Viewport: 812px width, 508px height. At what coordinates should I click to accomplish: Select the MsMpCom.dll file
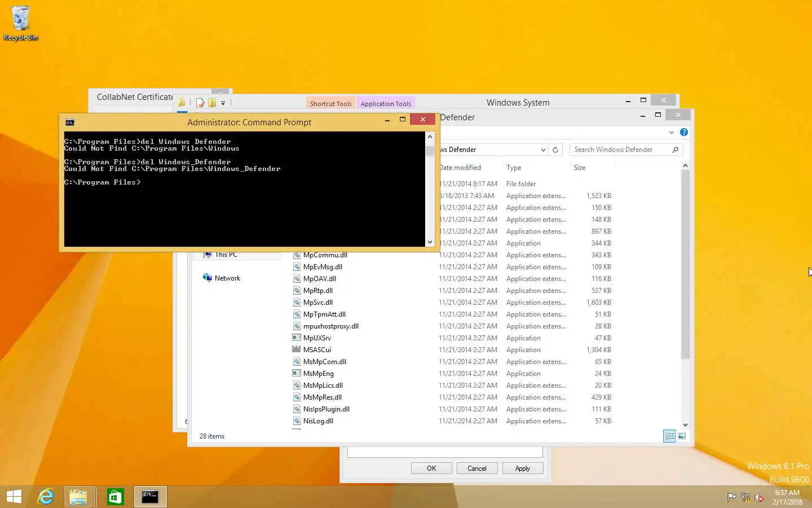325,362
